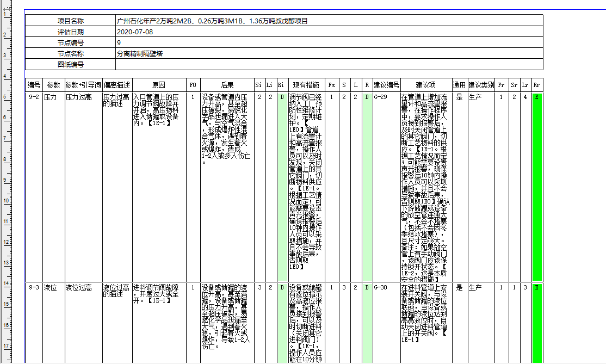The height and width of the screenshot is (364, 606).
Task: Click the consequence text starting 设备或管道内压力升高
Action: [226, 129]
